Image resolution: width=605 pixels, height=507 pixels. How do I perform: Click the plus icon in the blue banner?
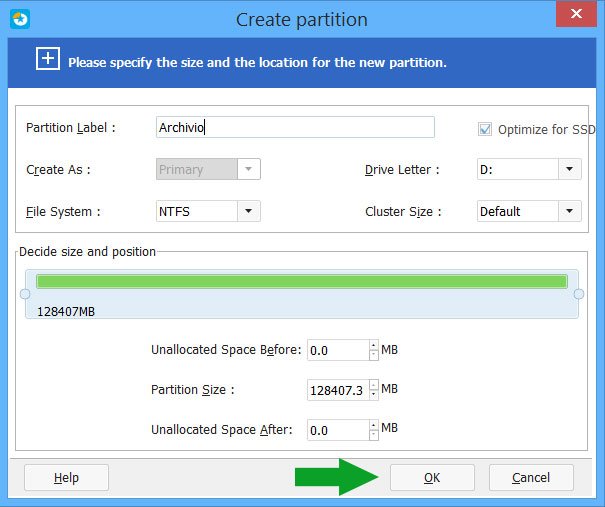tap(48, 59)
